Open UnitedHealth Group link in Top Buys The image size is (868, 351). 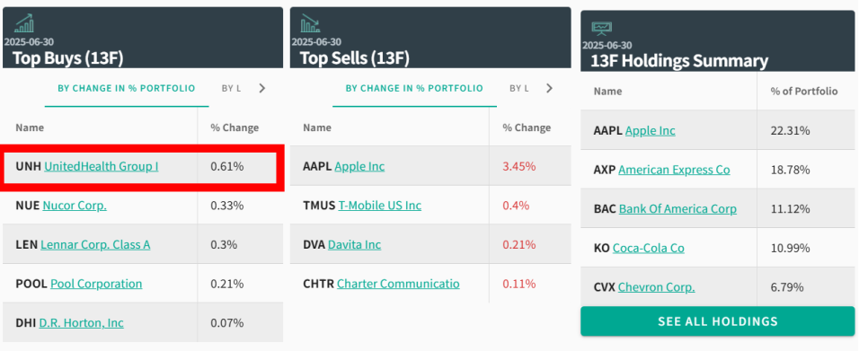coord(102,166)
